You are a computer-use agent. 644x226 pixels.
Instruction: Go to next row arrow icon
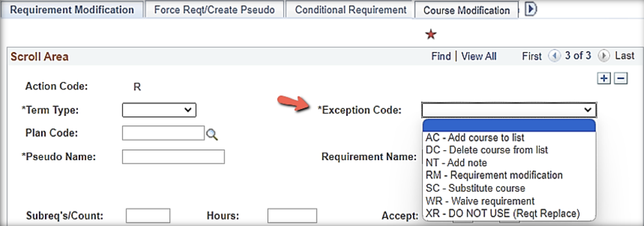[x=604, y=56]
